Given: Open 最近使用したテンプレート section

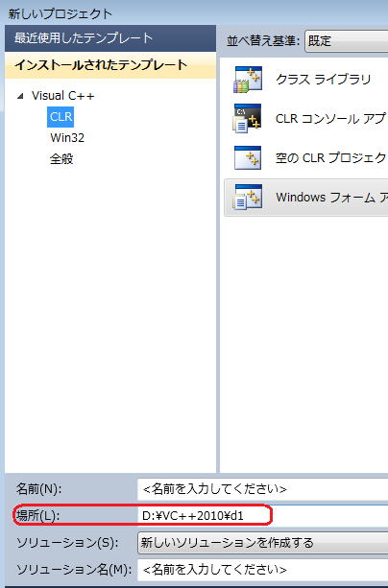Looking at the screenshot, I should (x=110, y=38).
